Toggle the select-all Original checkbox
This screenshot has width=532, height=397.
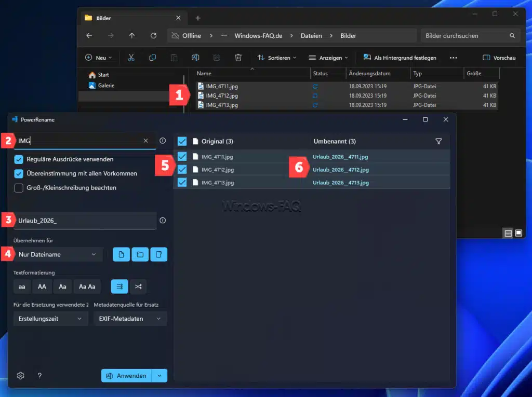182,141
